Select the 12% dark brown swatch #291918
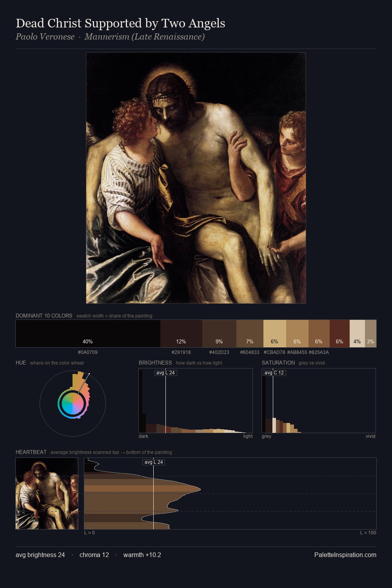 click(x=181, y=334)
